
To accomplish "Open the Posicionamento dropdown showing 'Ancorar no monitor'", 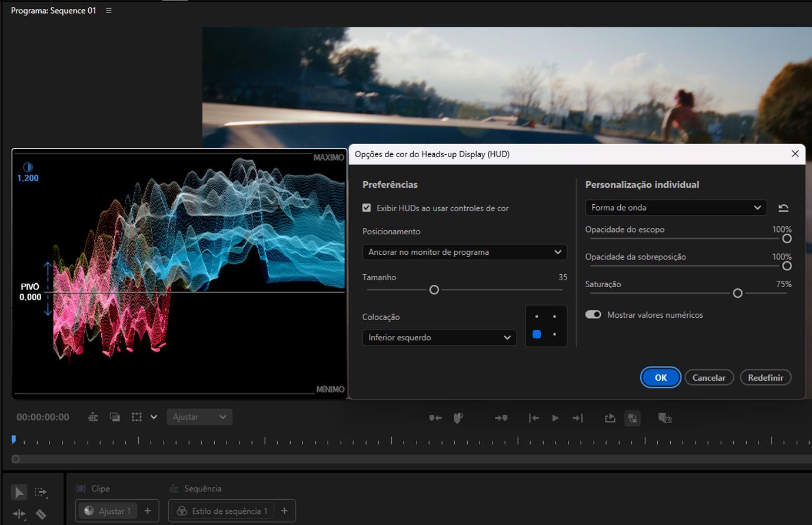I will (465, 252).
